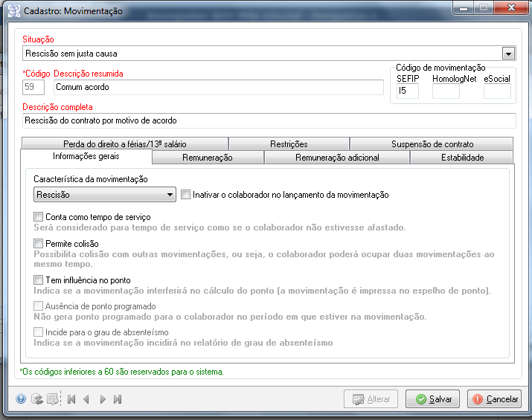532x420 pixels.
Task: Go to the next record
Action: pos(102,399)
